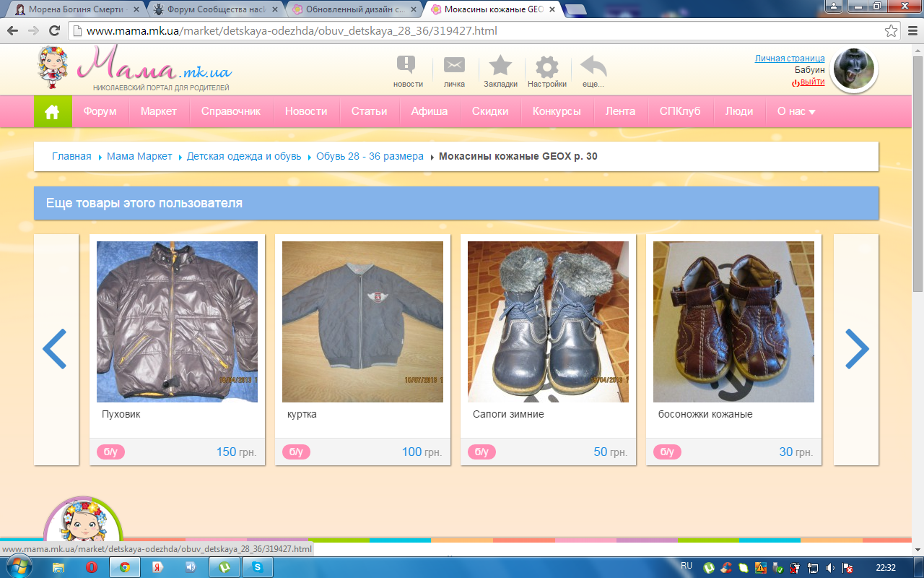
Task: Open Закладки star bookmarks icon
Action: coord(500,66)
